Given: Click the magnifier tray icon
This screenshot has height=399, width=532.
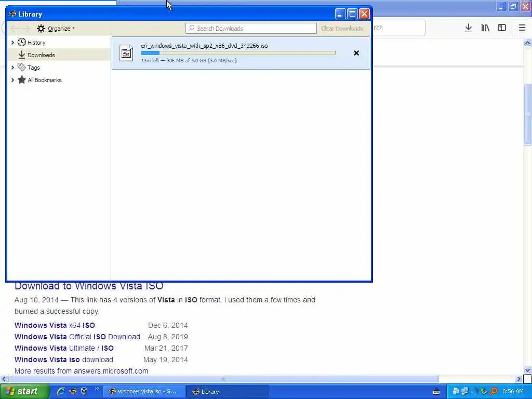Looking at the screenshot, I should tap(494, 392).
